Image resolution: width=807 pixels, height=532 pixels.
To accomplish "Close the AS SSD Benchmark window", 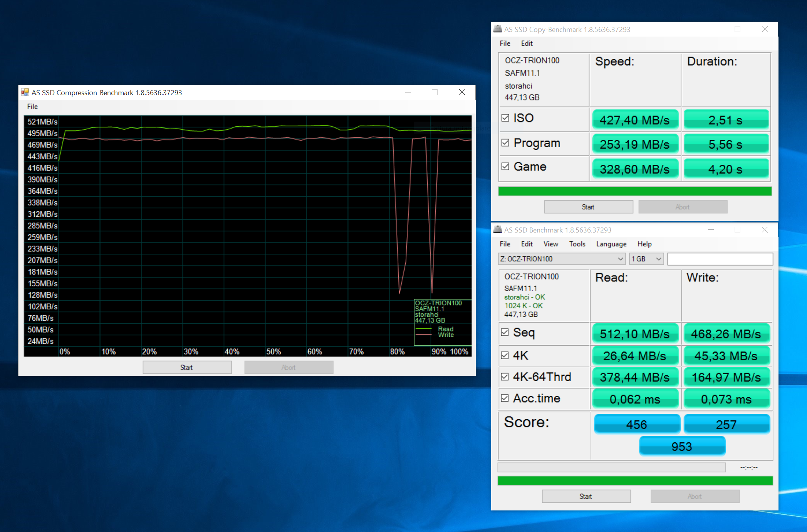I will coord(765,230).
